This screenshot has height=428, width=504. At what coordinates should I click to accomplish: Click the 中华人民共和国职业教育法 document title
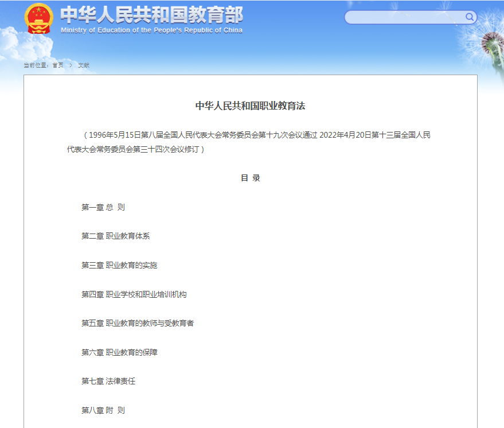click(x=250, y=106)
